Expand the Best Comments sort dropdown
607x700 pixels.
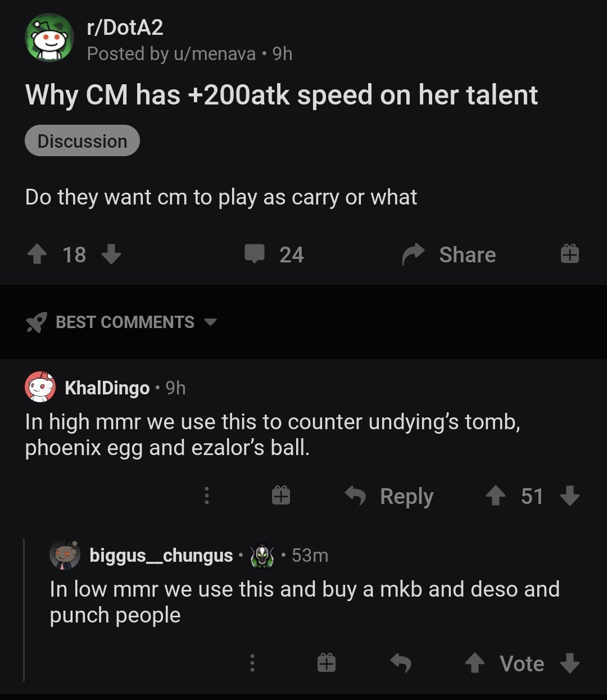(x=121, y=322)
